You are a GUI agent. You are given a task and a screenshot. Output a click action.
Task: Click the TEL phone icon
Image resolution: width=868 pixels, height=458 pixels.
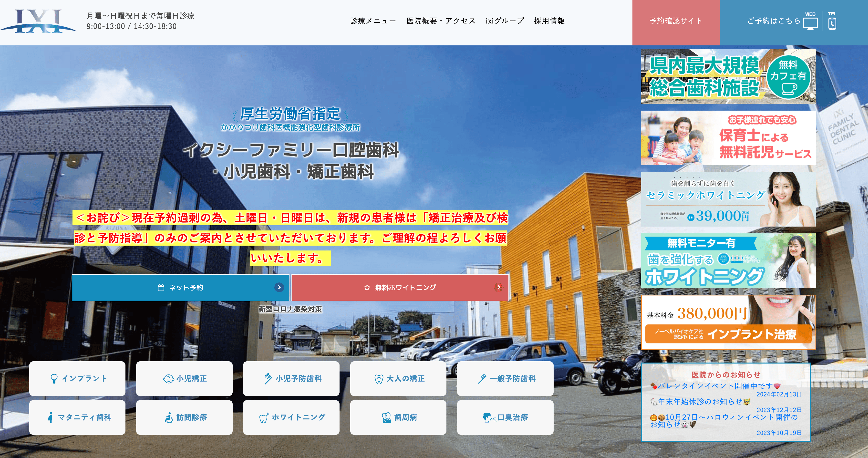click(832, 23)
